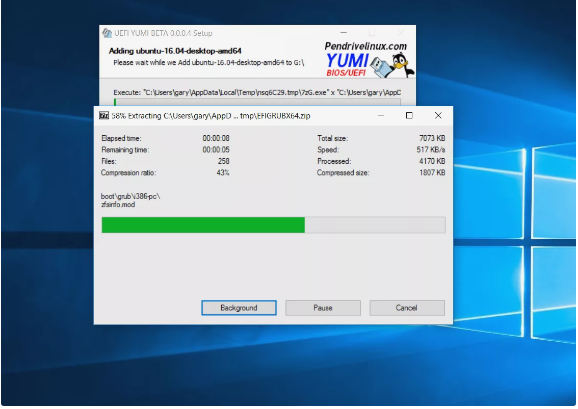Click the extraction dialog title bar text
This screenshot has width=578, height=409.
coord(211,116)
